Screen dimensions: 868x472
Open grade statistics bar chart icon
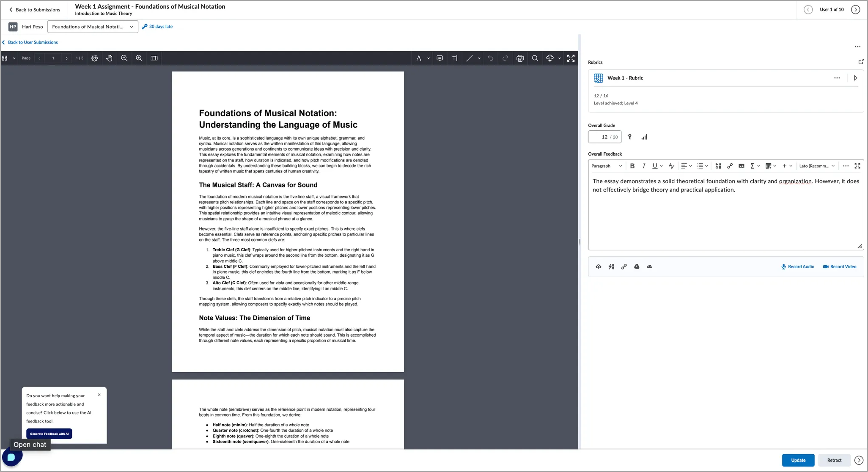point(644,137)
